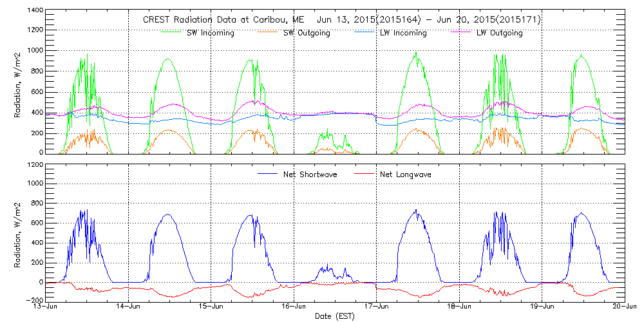The height and width of the screenshot is (322, 644).
Task: Select the Net Longwave legend entry
Action: (x=406, y=175)
